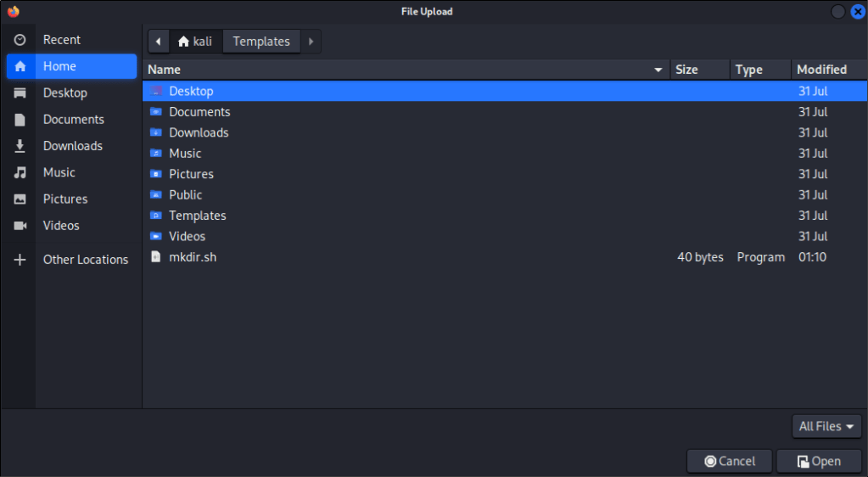868x477 pixels.
Task: Click the Music note icon in sidebar
Action: (x=20, y=172)
